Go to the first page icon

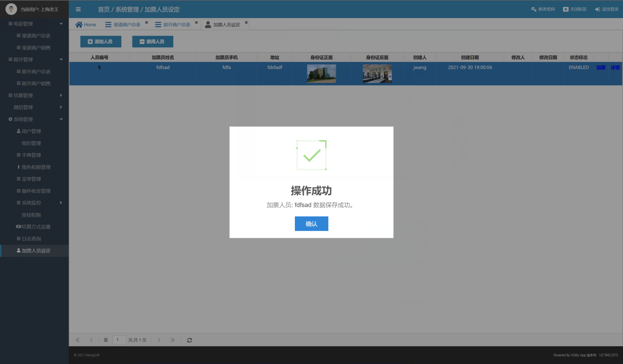(x=78, y=340)
